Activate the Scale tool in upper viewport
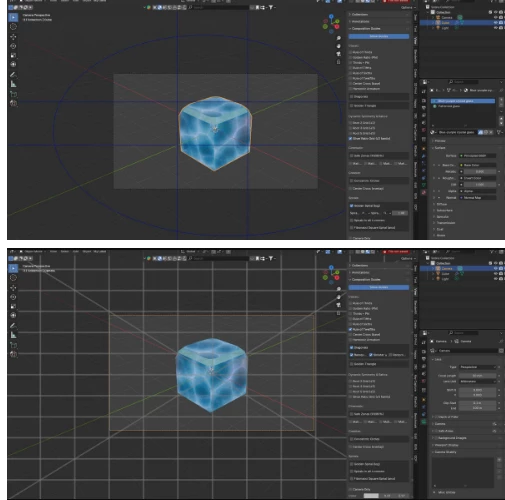Viewport: 505px width, 500px height. (x=13, y=55)
